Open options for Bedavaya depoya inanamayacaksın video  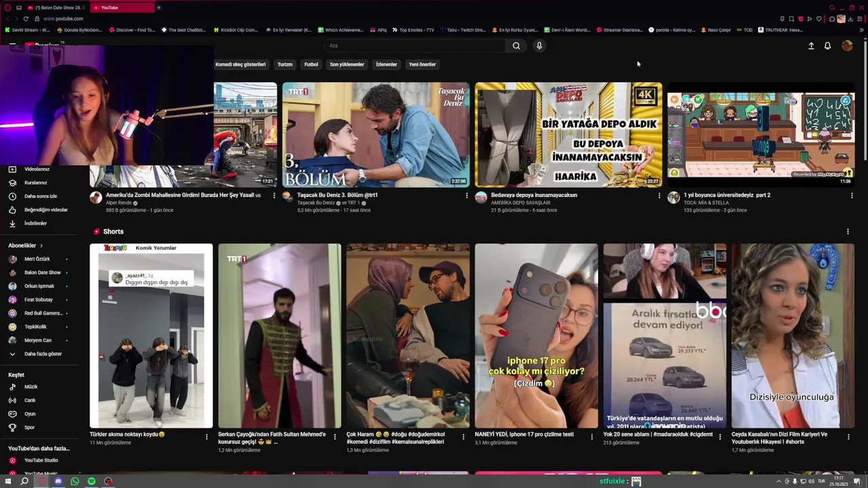(x=659, y=195)
